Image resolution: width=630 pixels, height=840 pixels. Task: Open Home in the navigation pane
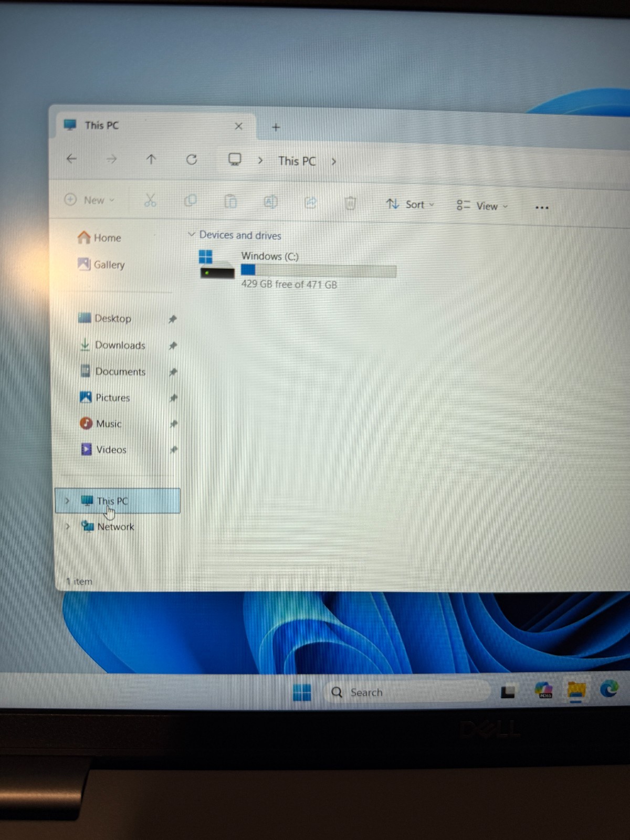coord(99,238)
